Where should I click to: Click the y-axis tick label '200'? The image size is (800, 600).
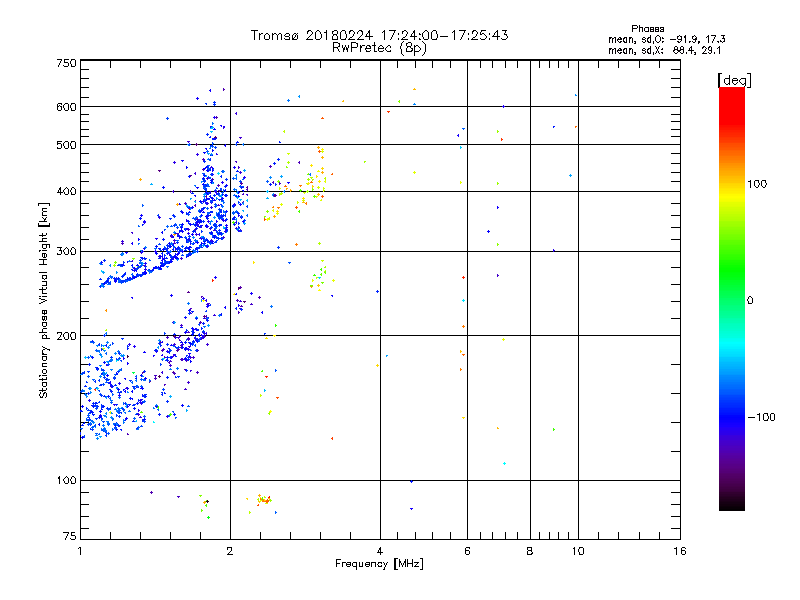(66, 336)
